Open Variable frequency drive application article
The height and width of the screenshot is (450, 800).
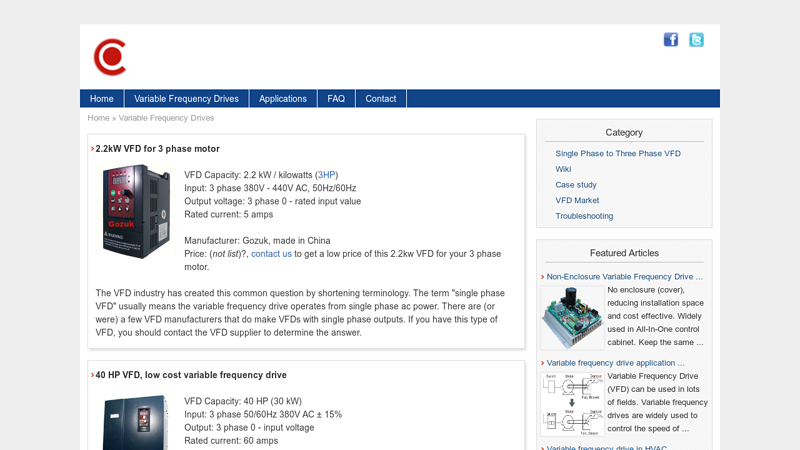coord(615,363)
